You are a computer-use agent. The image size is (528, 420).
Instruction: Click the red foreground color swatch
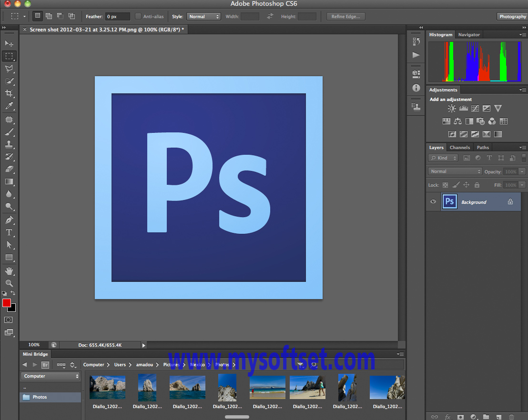(7, 303)
